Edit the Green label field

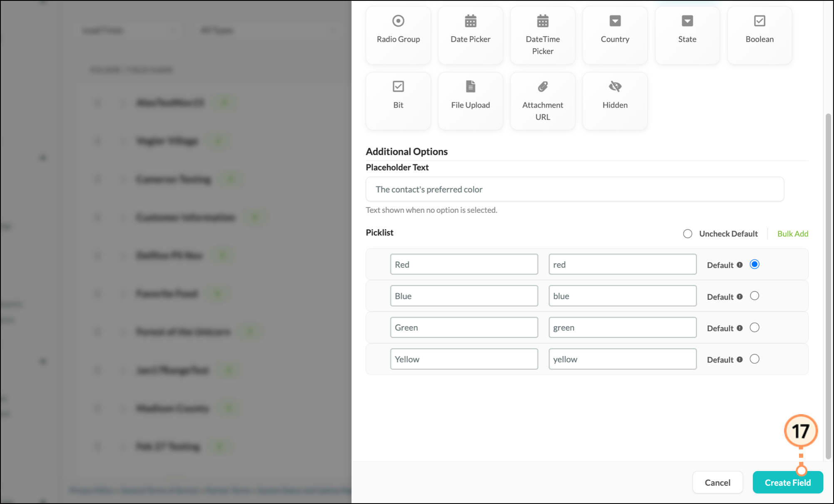pyautogui.click(x=464, y=328)
